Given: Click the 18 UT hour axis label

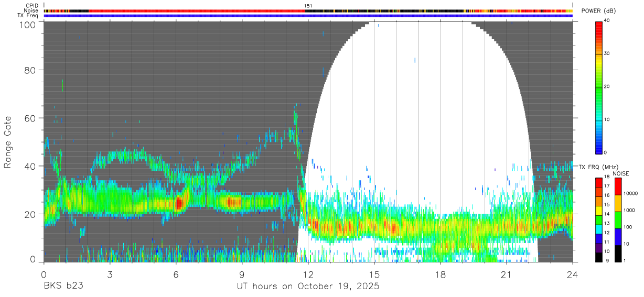Looking at the screenshot, I should point(441,274).
